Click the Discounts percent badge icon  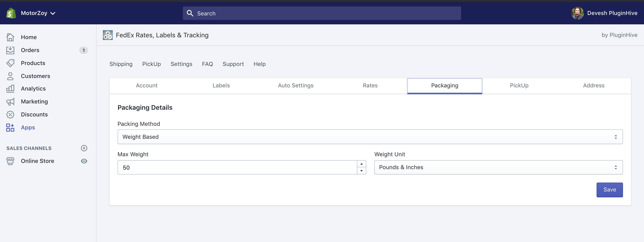(10, 115)
